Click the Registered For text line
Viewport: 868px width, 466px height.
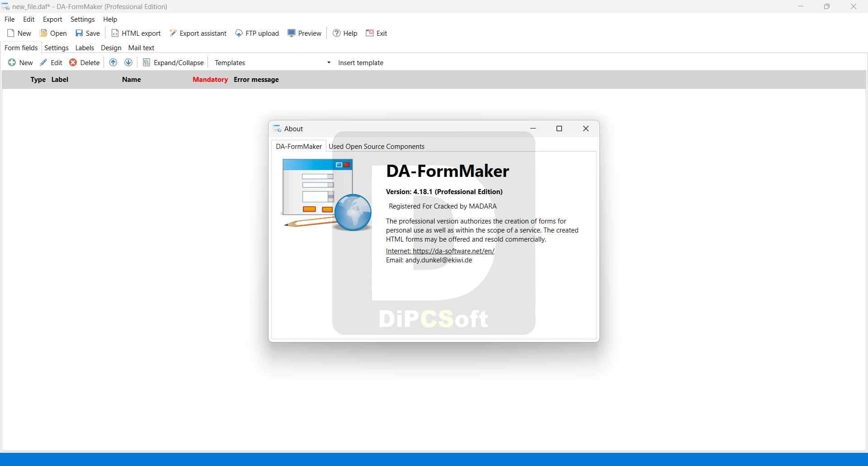(443, 206)
